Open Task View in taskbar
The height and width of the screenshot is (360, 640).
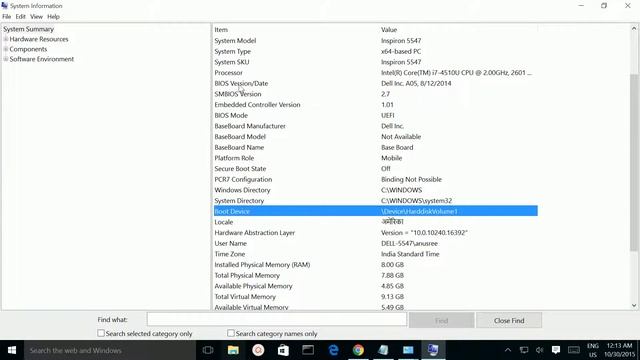click(208, 350)
